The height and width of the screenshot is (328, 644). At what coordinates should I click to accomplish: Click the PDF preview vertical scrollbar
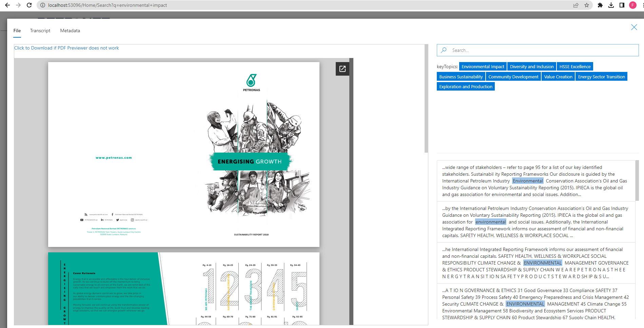(x=426, y=98)
